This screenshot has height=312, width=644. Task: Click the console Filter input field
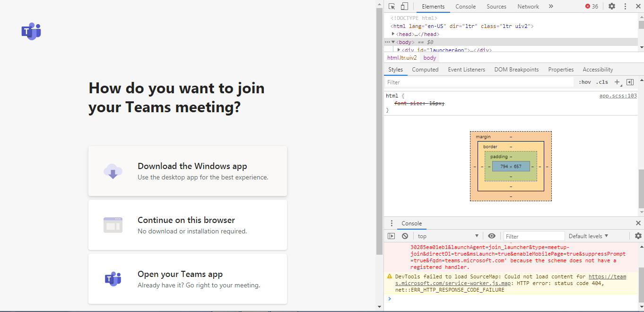tap(534, 236)
